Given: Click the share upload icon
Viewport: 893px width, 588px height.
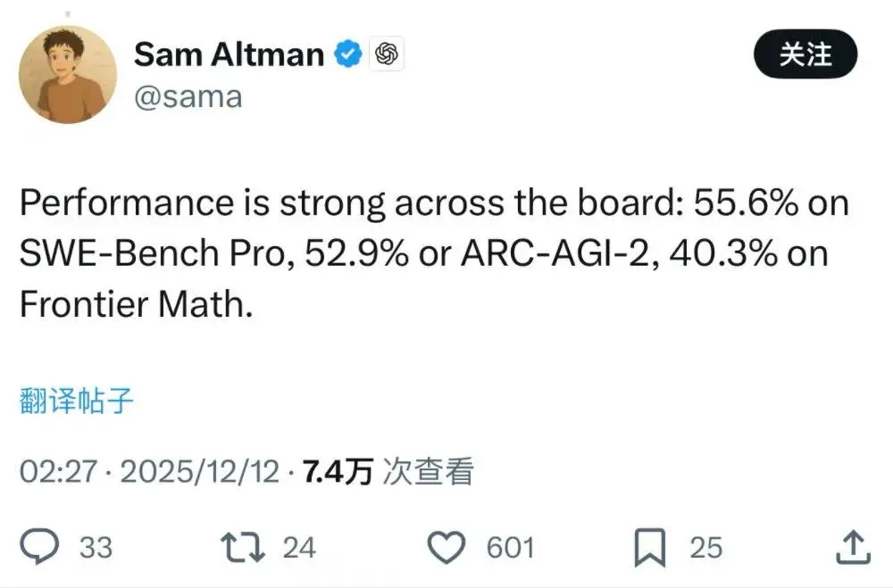Looking at the screenshot, I should [855, 545].
